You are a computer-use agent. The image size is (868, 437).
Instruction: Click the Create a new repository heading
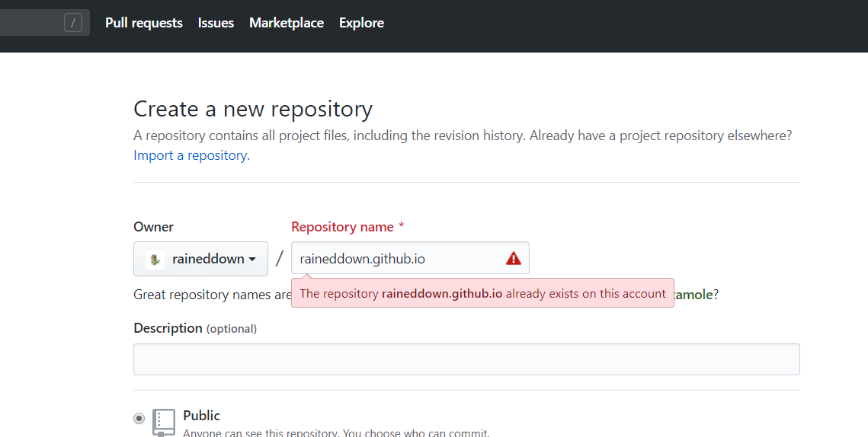[x=253, y=109]
